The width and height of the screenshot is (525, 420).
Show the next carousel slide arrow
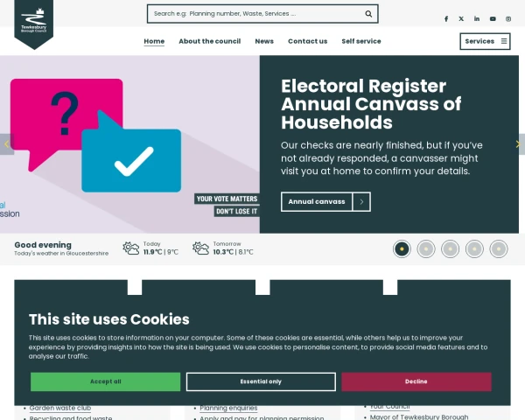(x=518, y=144)
